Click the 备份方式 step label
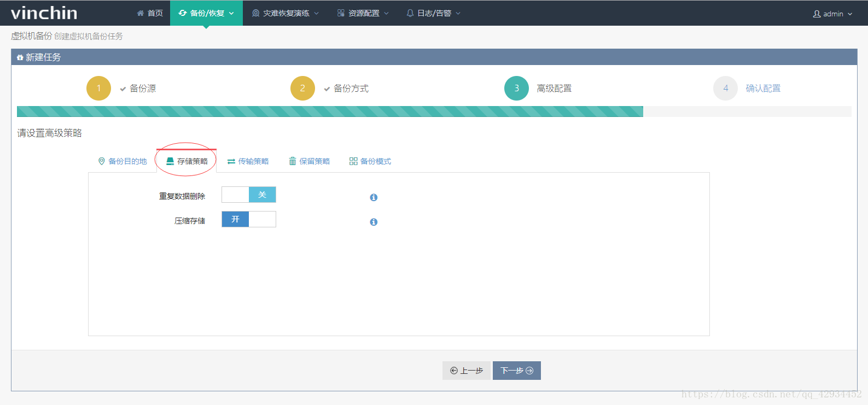The image size is (868, 405). pyautogui.click(x=351, y=89)
